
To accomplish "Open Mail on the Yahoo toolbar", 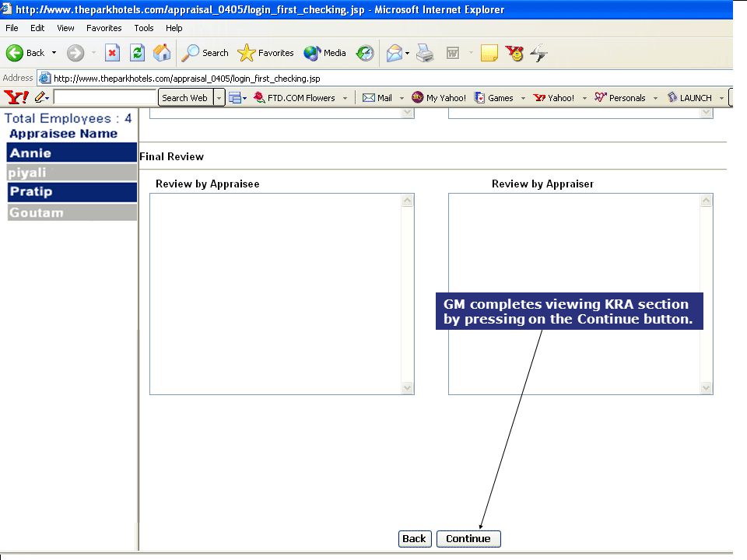I will tap(377, 98).
